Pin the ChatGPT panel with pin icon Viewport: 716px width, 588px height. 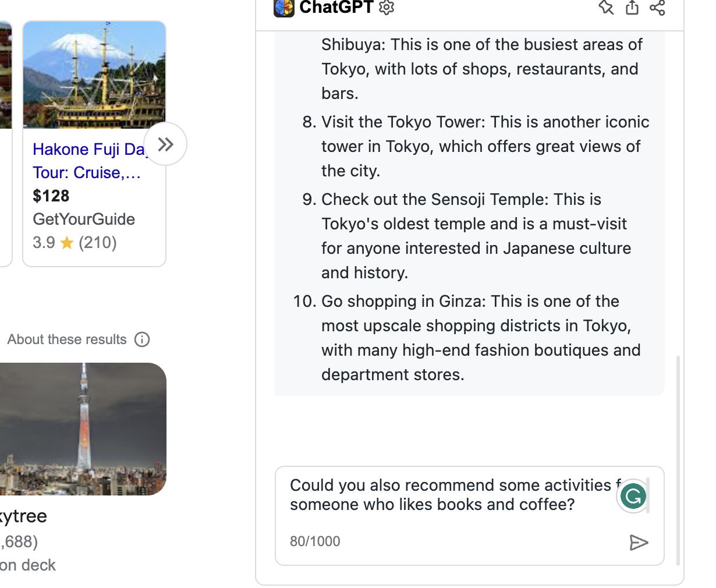pyautogui.click(x=606, y=8)
